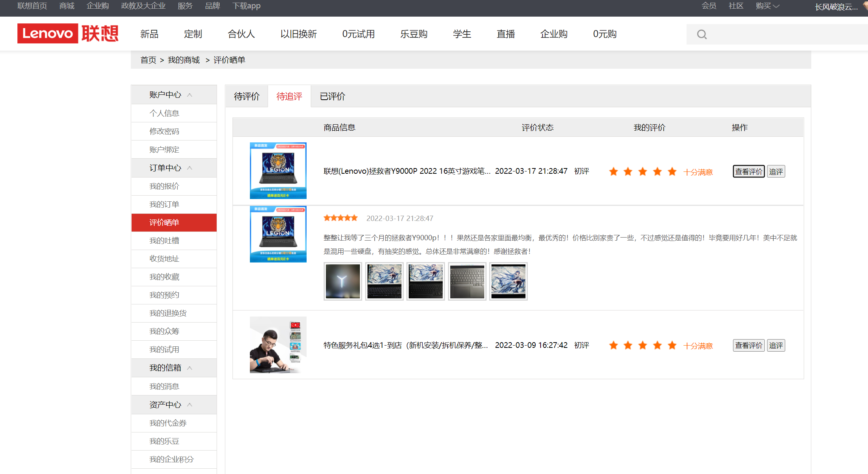
Task: Open 直播 in main navigation
Action: (506, 34)
